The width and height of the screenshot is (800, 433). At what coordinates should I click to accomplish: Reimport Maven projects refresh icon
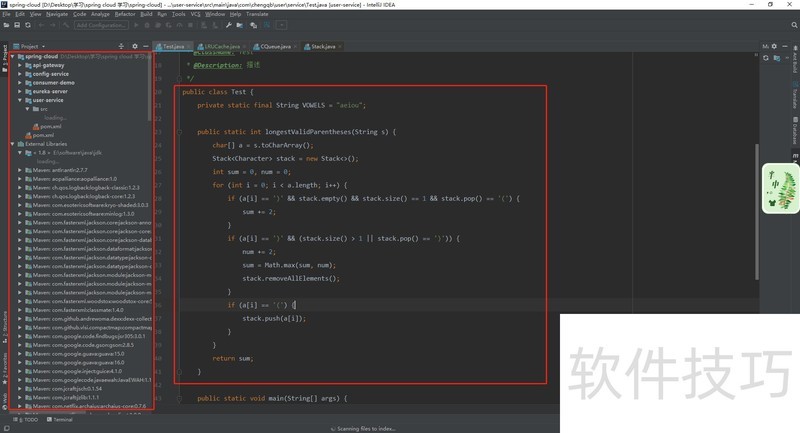point(766,58)
